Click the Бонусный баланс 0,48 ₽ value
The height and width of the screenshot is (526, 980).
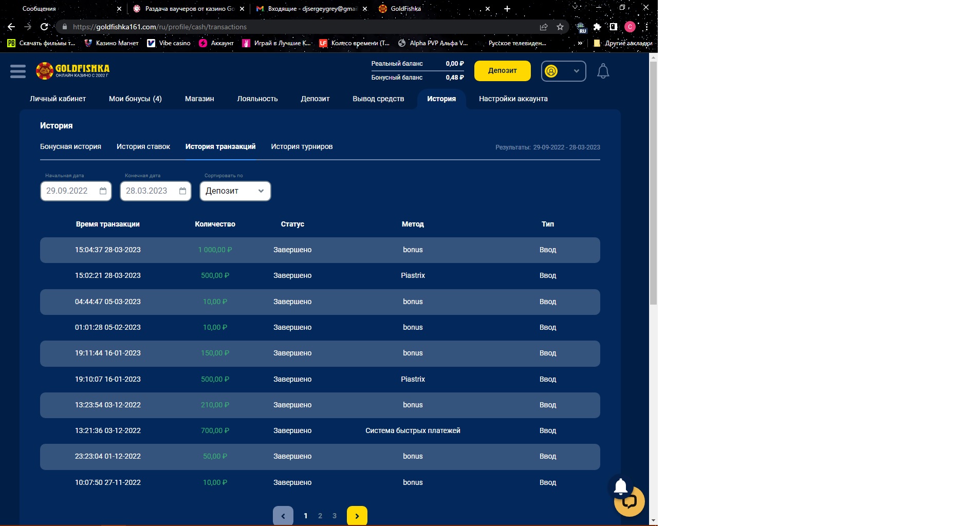coord(454,78)
